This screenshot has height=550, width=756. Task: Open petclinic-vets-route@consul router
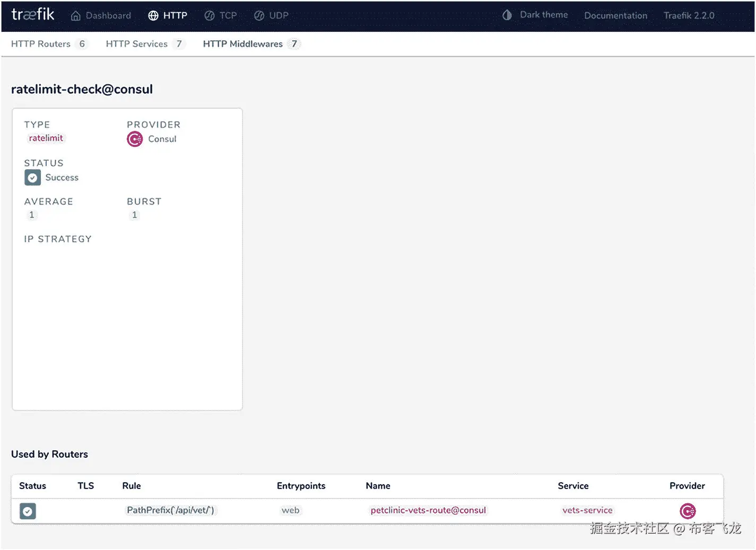pyautogui.click(x=428, y=510)
